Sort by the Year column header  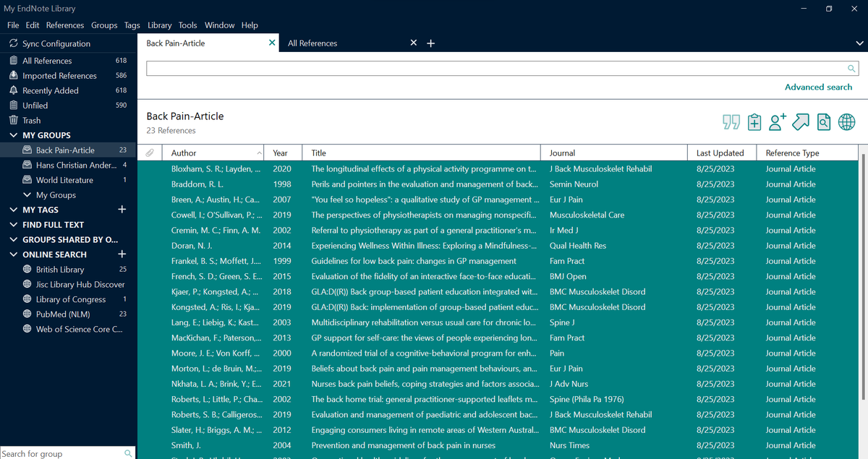[283, 153]
